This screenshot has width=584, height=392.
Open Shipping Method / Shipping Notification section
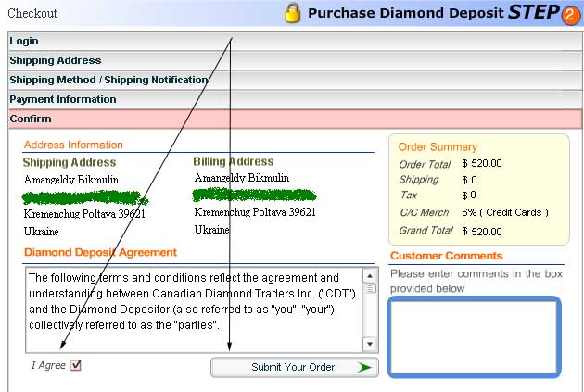tap(108, 80)
